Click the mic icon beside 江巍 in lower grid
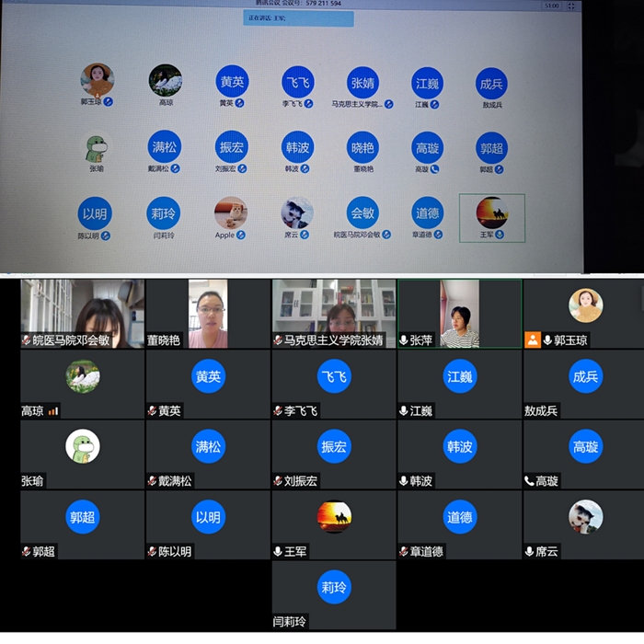This screenshot has width=644, height=644. 404,411
